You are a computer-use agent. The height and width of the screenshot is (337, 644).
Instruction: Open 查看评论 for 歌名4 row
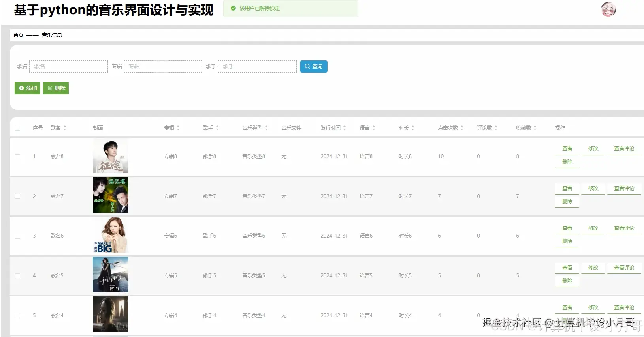click(624, 307)
